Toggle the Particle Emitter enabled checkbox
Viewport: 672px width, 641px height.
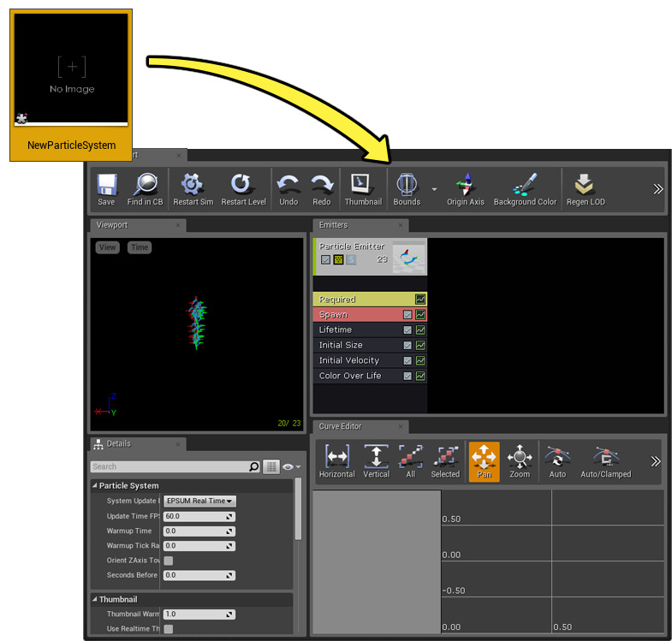click(325, 259)
